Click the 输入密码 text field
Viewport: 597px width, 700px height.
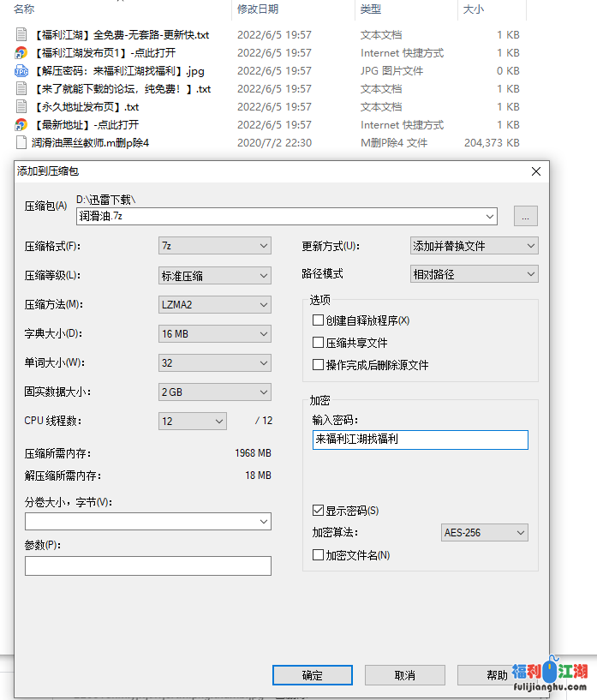point(420,440)
